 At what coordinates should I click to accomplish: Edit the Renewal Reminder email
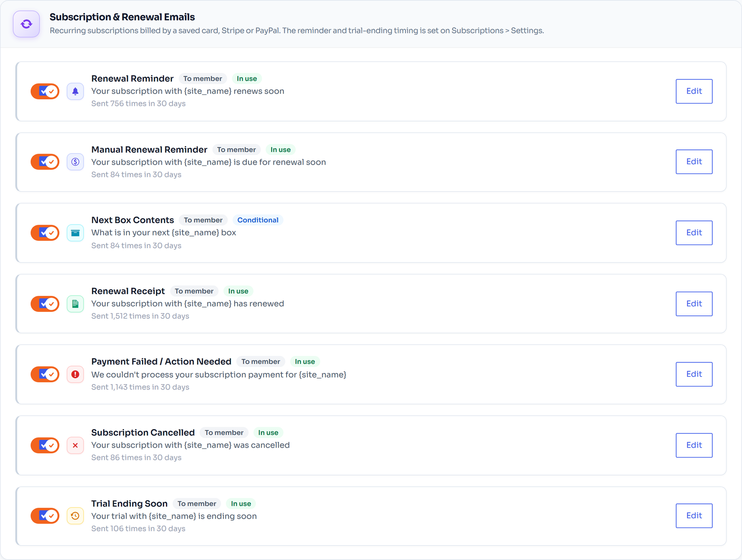pos(694,91)
